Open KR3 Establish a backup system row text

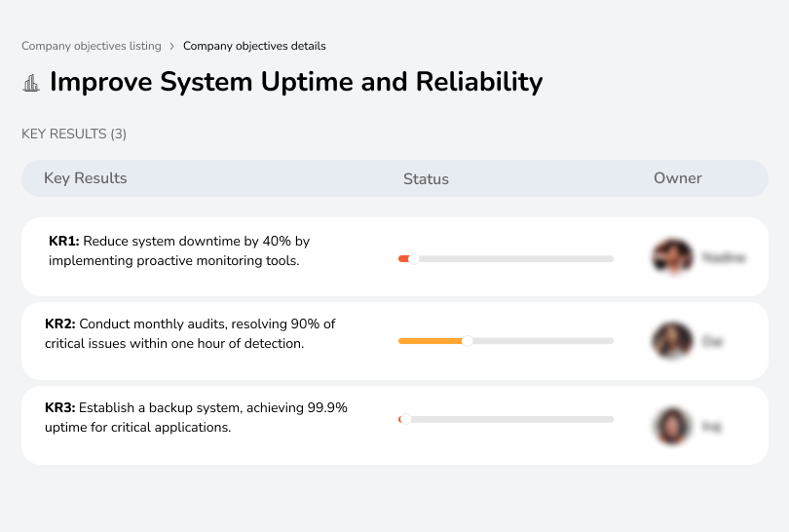196,417
